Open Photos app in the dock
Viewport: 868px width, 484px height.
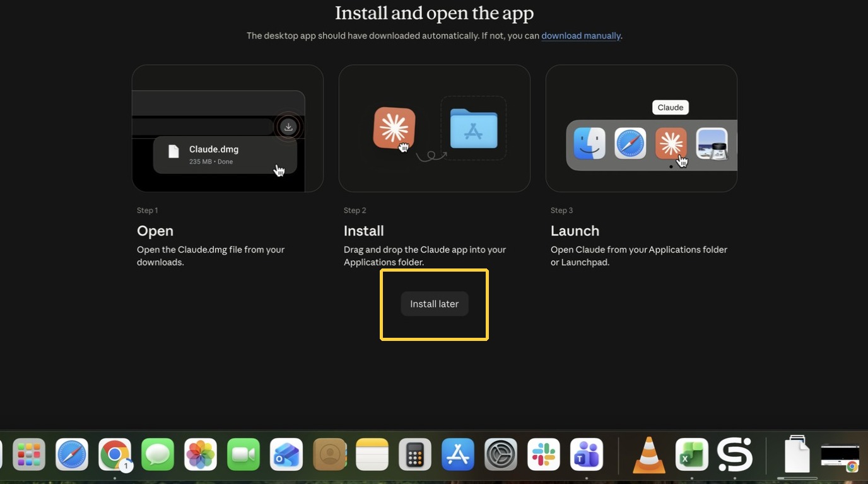[201, 454]
